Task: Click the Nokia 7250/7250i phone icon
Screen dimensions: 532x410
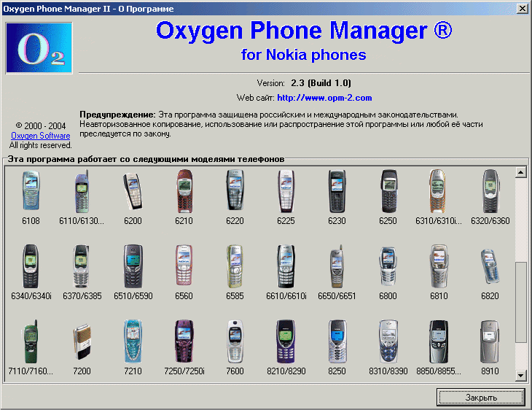Action: [184, 341]
